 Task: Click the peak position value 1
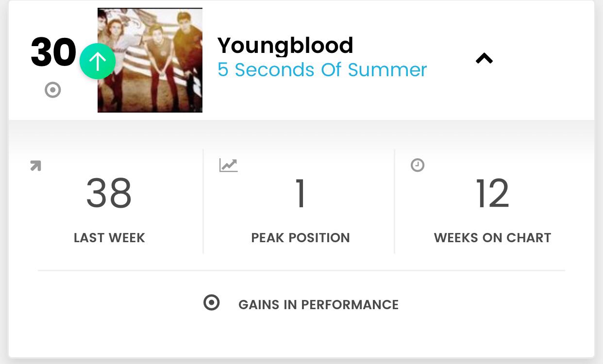pyautogui.click(x=301, y=194)
